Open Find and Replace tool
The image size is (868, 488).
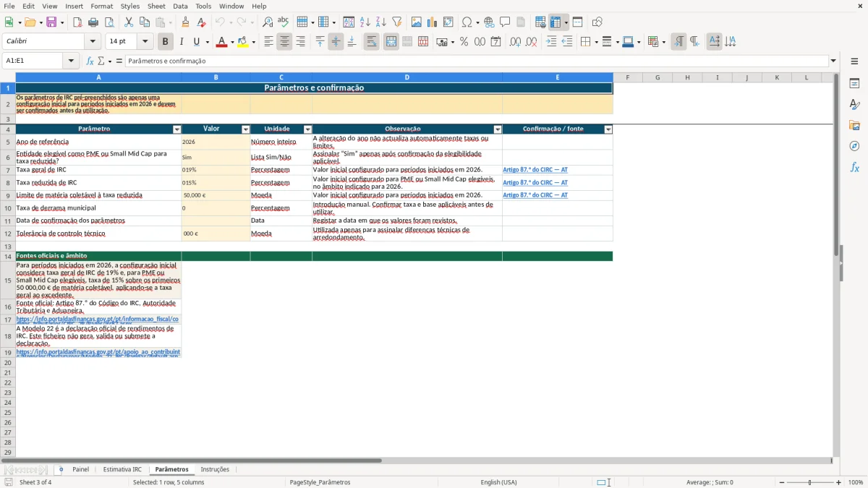click(268, 22)
